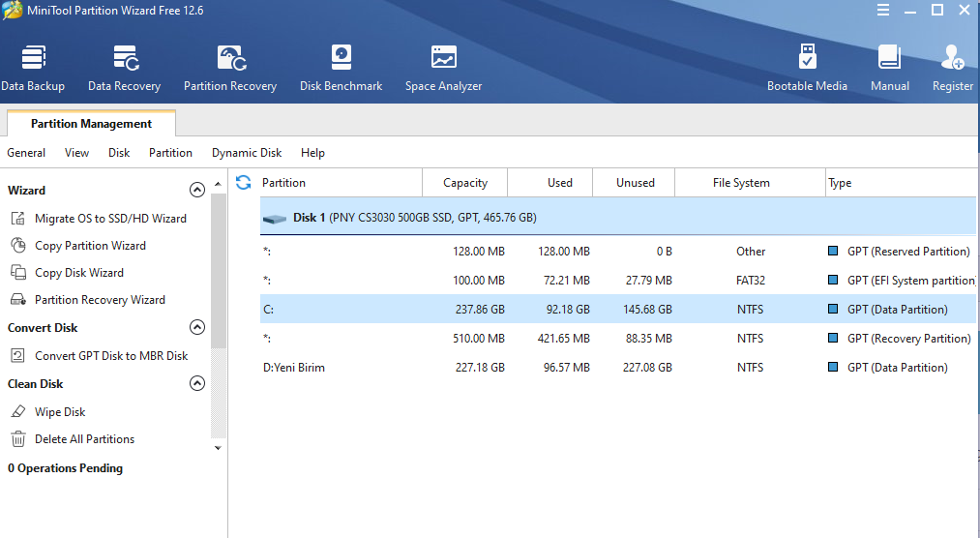This screenshot has width=980, height=538.
Task: Choose Delete All Partitions option
Action: point(84,438)
